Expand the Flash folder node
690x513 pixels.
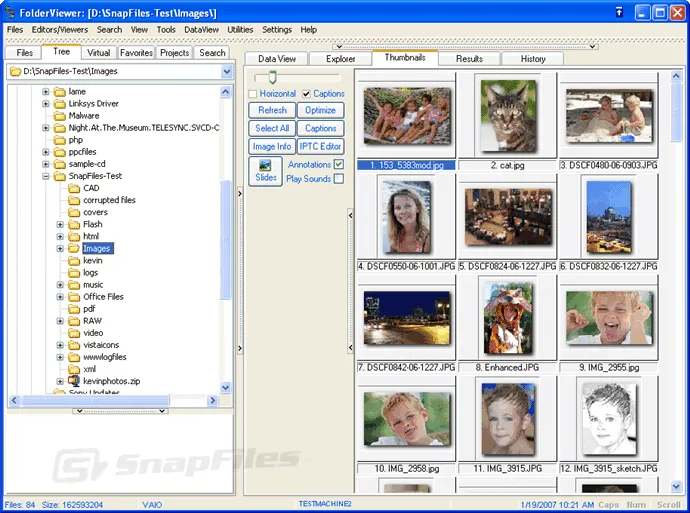[60, 224]
